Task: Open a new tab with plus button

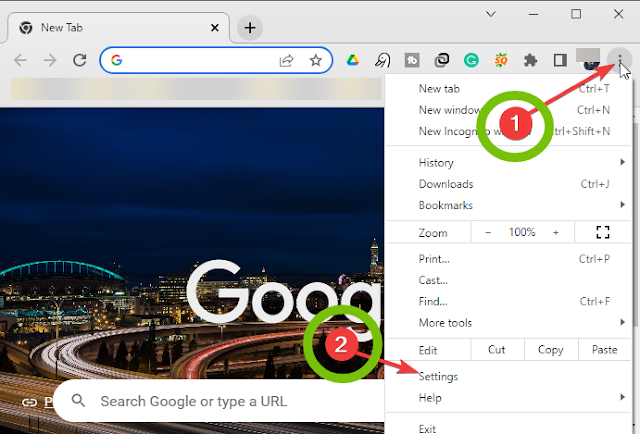Action: pyautogui.click(x=250, y=28)
